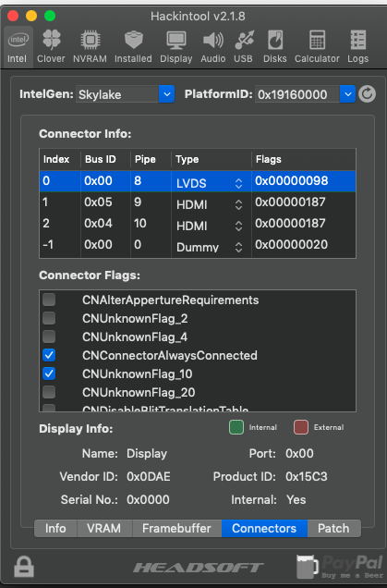Viewport: 387px width, 588px height.
Task: Open the Calculator toolbar section
Action: [317, 47]
